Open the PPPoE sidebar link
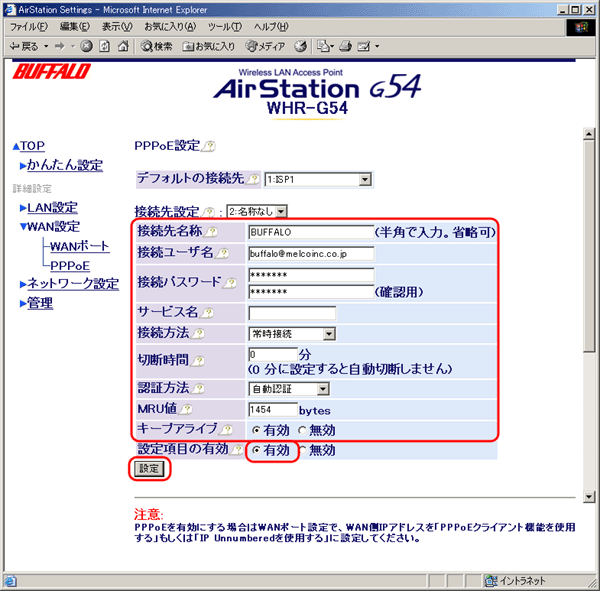Screen dimensions: 600x591 point(70,266)
